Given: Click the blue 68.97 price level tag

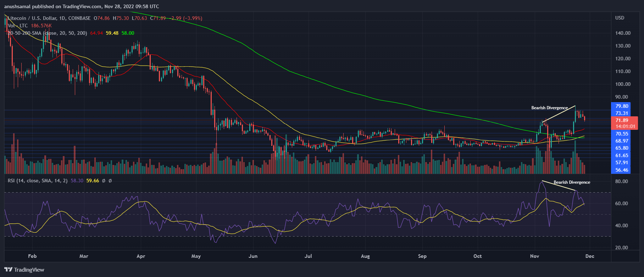Looking at the screenshot, I should point(621,141).
